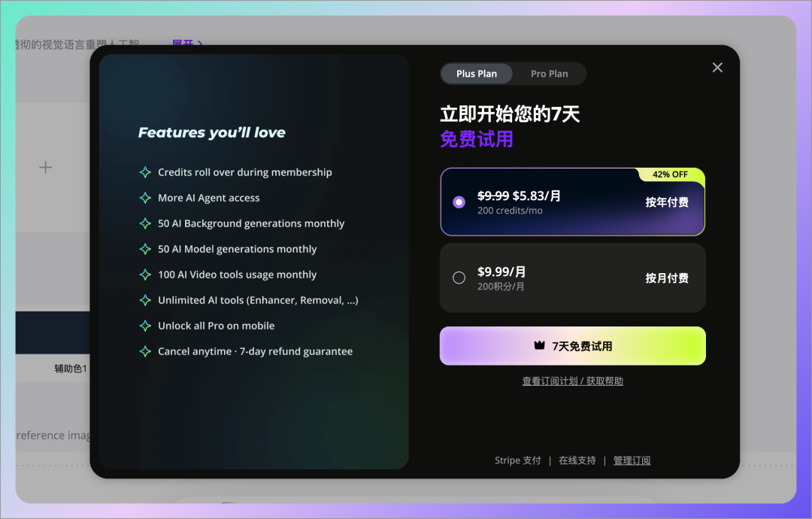Click star icon beside 100 AI Video tools

click(x=145, y=275)
